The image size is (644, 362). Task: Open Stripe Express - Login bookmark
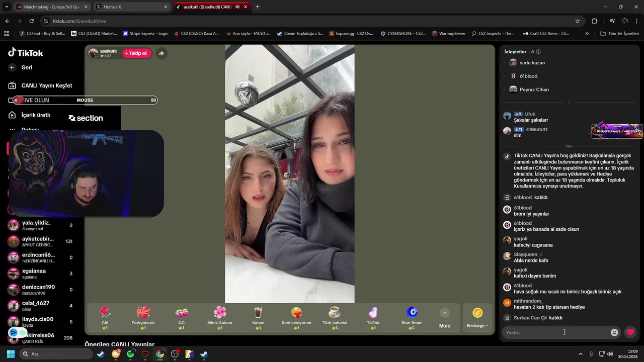146,34
